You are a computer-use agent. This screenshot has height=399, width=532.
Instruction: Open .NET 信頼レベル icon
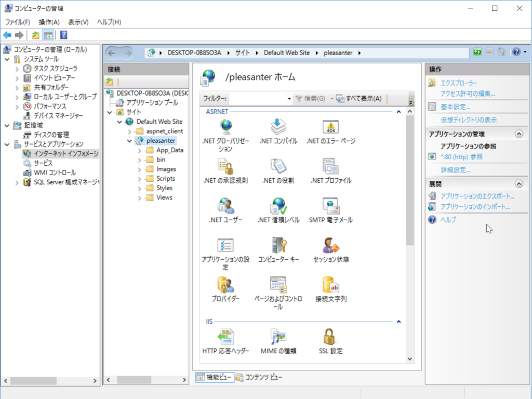click(278, 210)
